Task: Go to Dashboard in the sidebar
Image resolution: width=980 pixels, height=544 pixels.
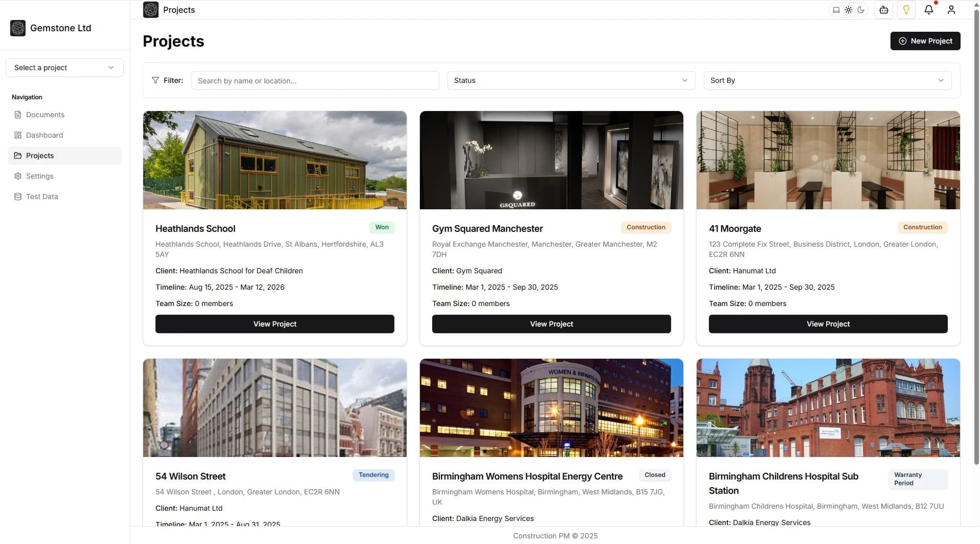Action: pos(45,135)
